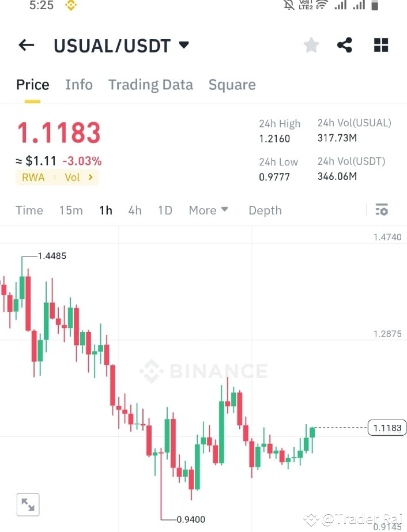Tap the back arrow to exit the chart
Viewport: 407px width, 532px height.
[26, 45]
